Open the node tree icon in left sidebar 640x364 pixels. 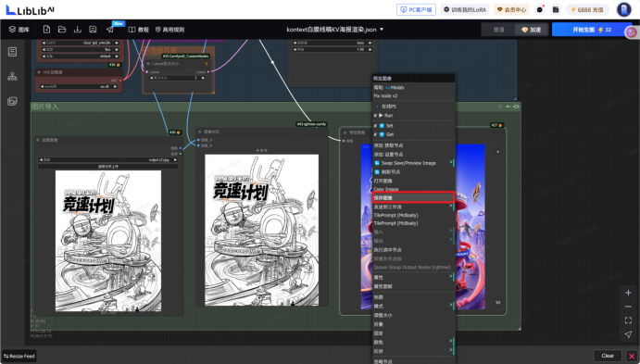pos(12,76)
